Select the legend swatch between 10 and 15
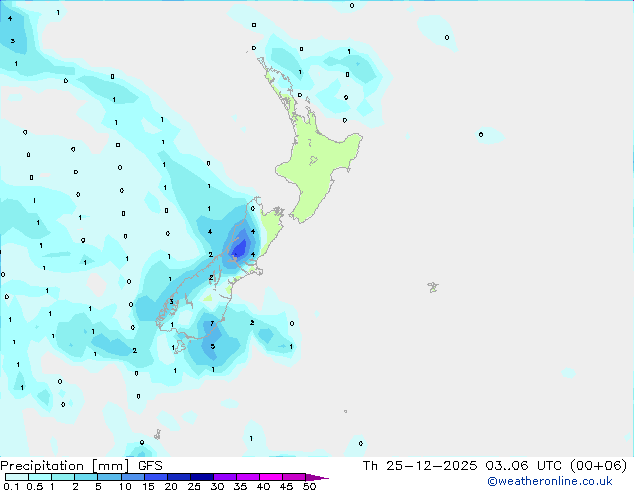Screen dimensions: 634x490 pyautogui.click(x=133, y=477)
